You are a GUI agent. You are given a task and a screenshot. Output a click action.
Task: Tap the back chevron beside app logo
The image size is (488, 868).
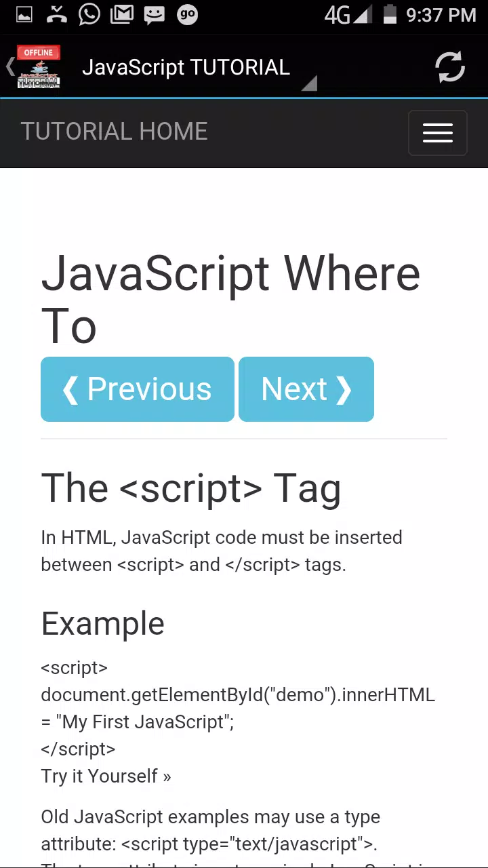pos(9,66)
